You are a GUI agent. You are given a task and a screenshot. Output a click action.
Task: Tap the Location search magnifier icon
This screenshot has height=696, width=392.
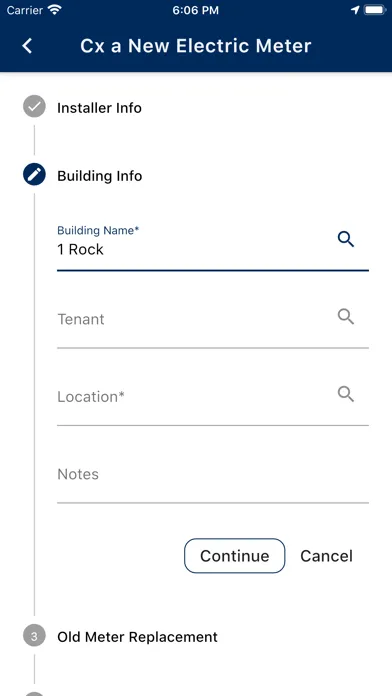pyautogui.click(x=346, y=394)
